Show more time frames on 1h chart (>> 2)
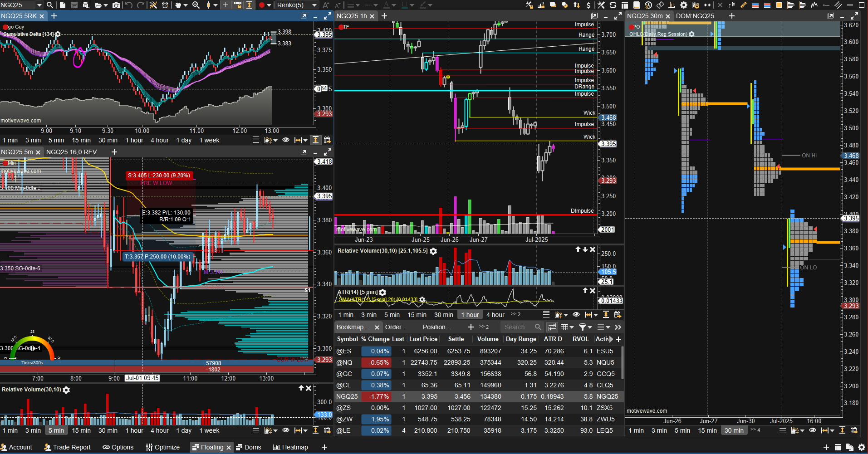The image size is (868, 454). click(516, 314)
